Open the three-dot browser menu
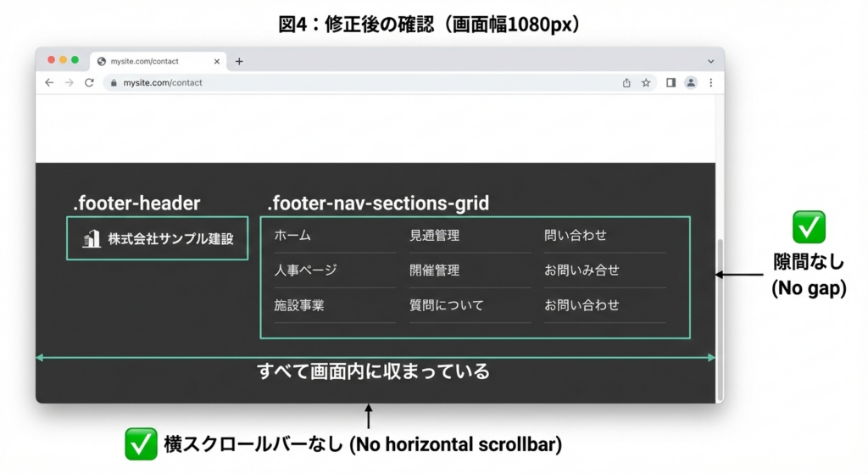The width and height of the screenshot is (868, 474). pos(711,82)
